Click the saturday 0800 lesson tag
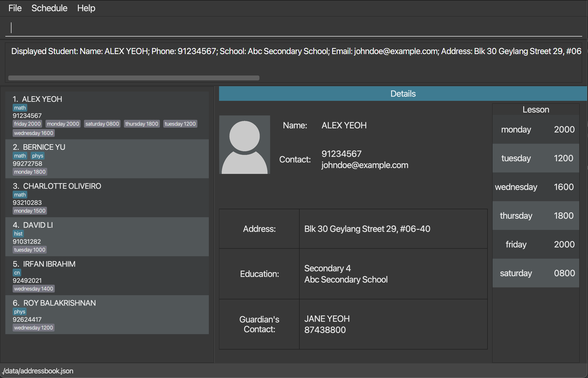The image size is (588, 378). [x=102, y=124]
